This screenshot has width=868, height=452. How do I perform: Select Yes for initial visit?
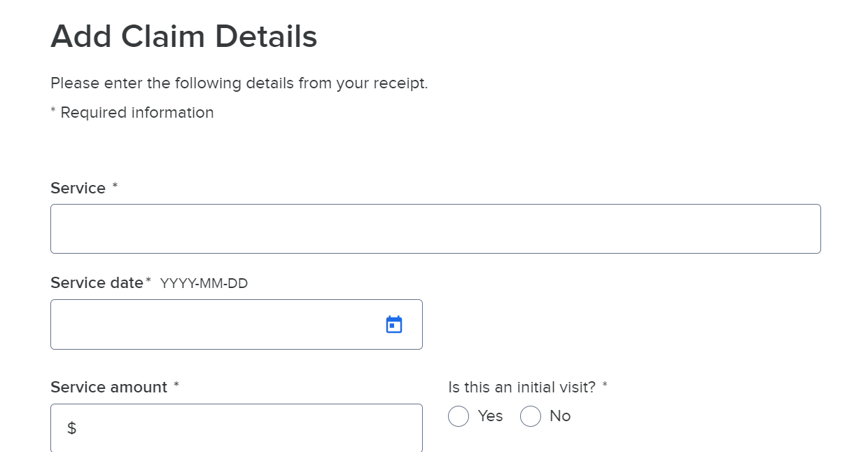458,416
